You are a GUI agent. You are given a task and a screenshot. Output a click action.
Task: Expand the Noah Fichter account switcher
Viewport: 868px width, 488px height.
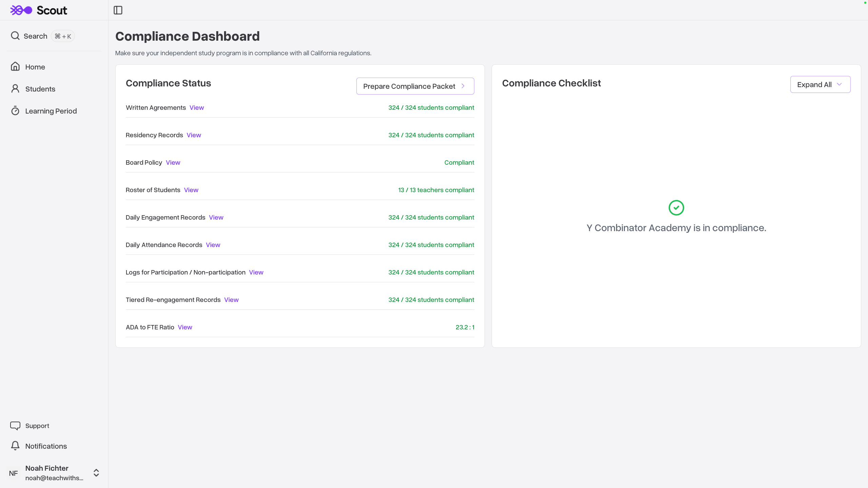[96, 473]
